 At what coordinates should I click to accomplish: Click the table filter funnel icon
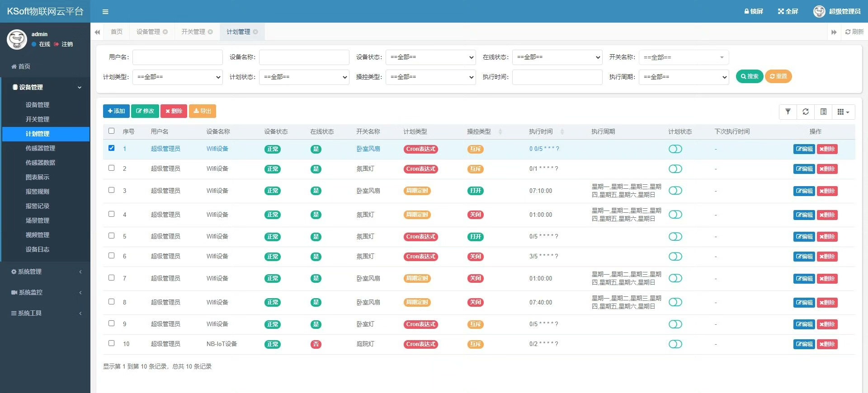[x=788, y=112]
